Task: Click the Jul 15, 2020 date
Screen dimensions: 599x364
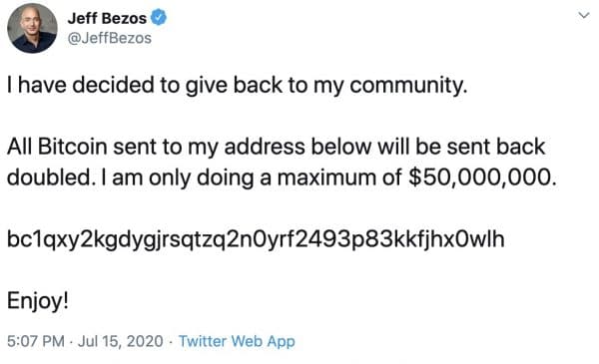Action: [121, 341]
